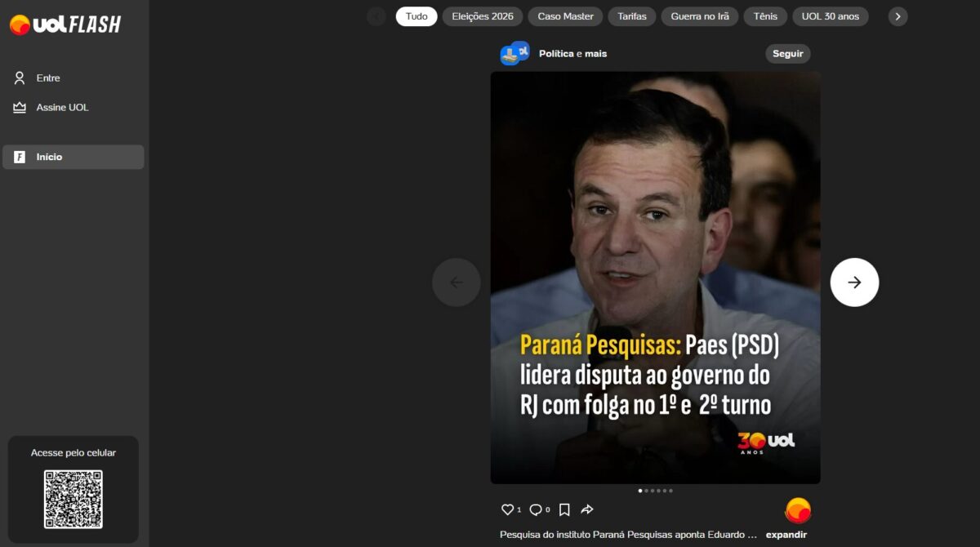Select the Tarifas topic chip
Screen dimensions: 980x547
tap(632, 16)
